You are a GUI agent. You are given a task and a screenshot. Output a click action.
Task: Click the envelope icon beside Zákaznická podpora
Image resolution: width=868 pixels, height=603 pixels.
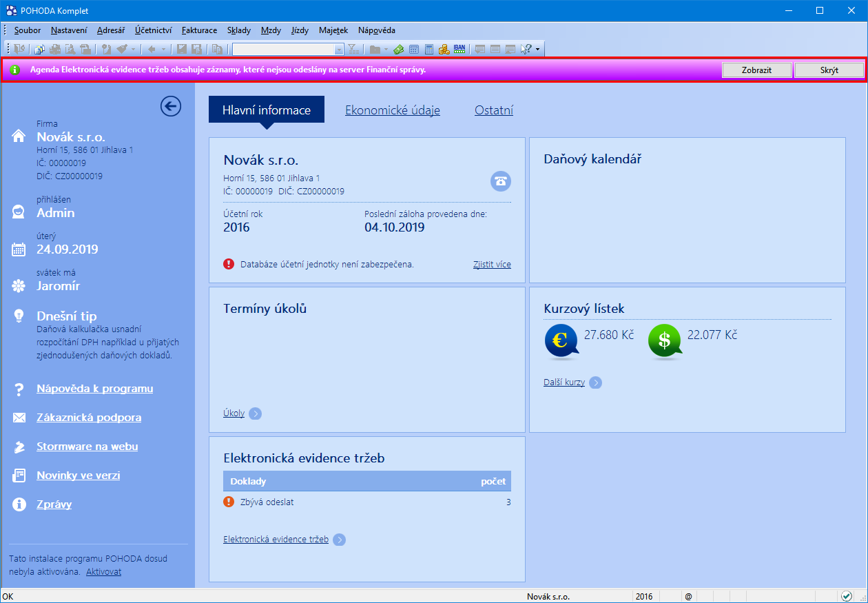pyautogui.click(x=19, y=418)
